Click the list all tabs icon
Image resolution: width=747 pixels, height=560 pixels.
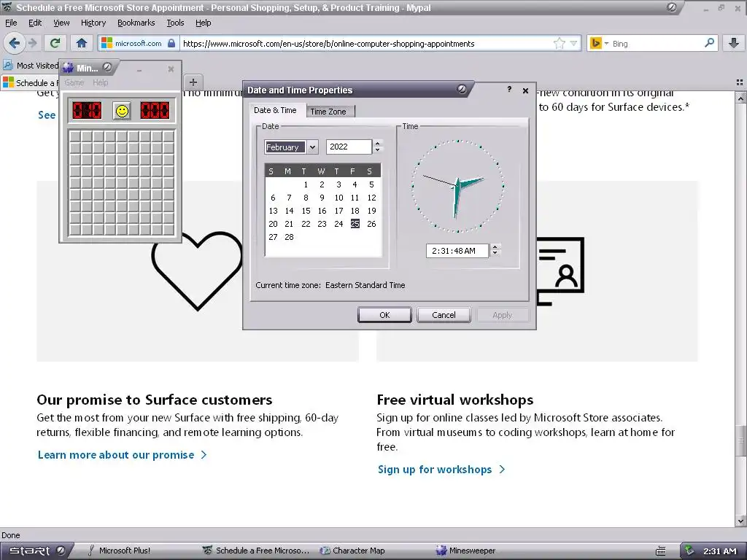740,82
